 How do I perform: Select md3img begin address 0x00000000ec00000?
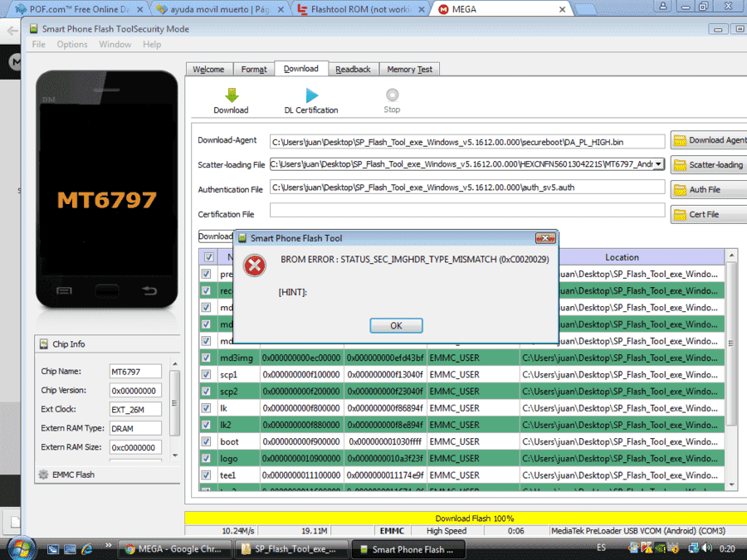301,358
